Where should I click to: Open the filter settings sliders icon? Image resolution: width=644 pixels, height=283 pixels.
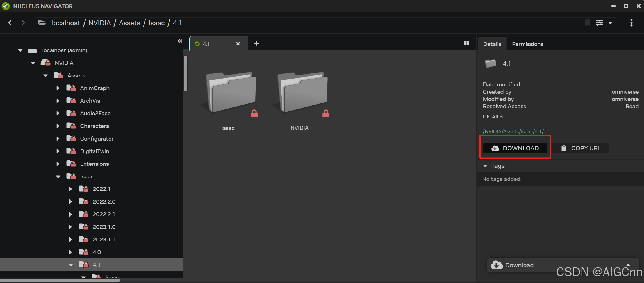pyautogui.click(x=599, y=23)
